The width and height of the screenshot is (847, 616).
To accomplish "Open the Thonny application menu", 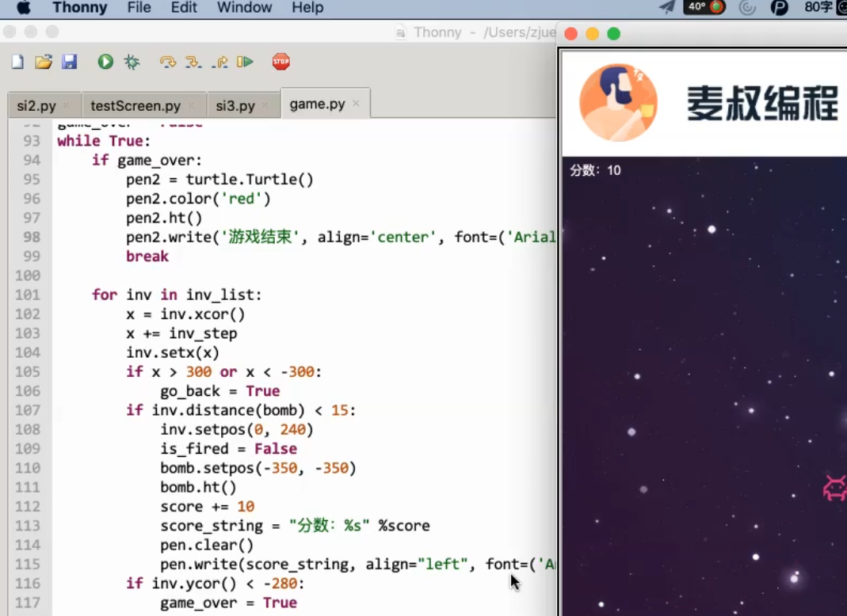I will coord(79,8).
